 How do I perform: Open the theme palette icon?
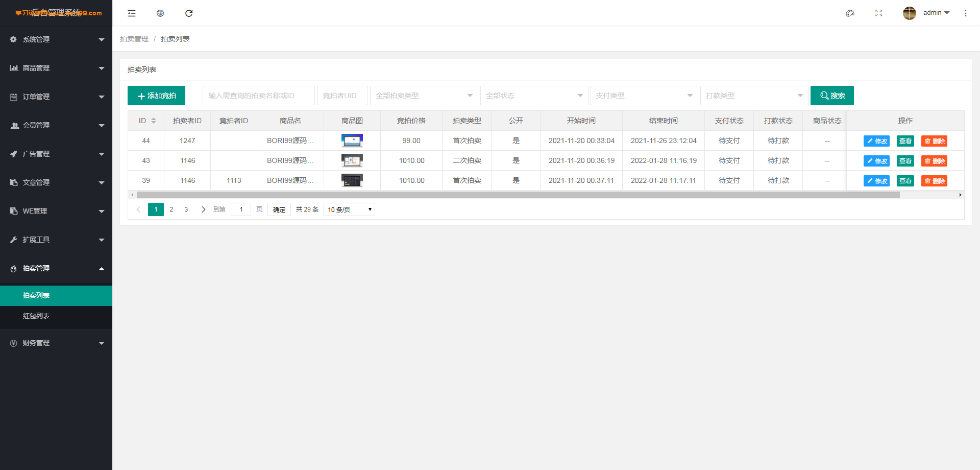[x=850, y=13]
